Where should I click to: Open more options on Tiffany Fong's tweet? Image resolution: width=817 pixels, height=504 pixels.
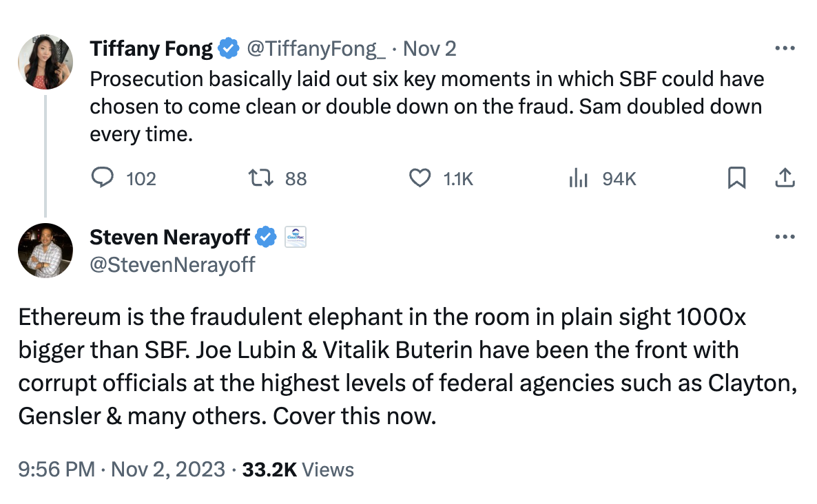point(785,49)
